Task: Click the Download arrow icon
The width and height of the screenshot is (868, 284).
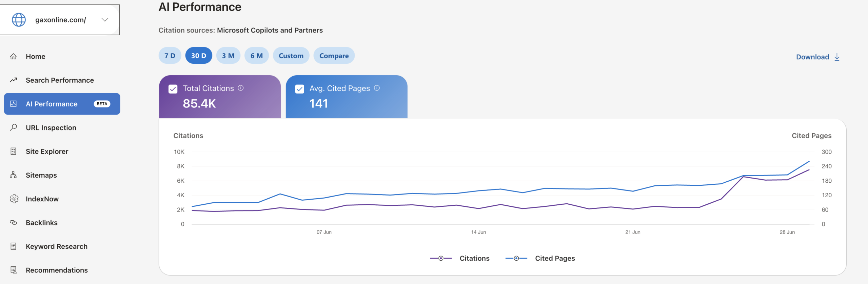Action: pyautogui.click(x=837, y=57)
